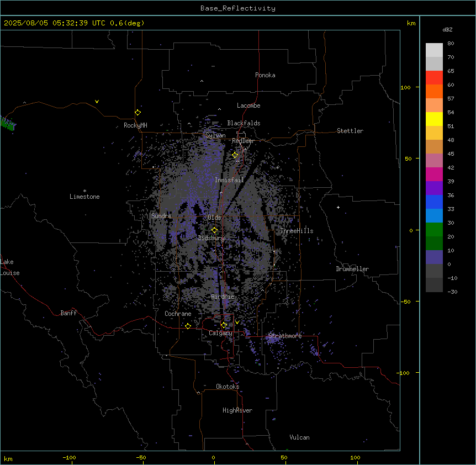Pick the light gray 80-70 dBZ swatch
The image size is (476, 465).
(x=434, y=50)
